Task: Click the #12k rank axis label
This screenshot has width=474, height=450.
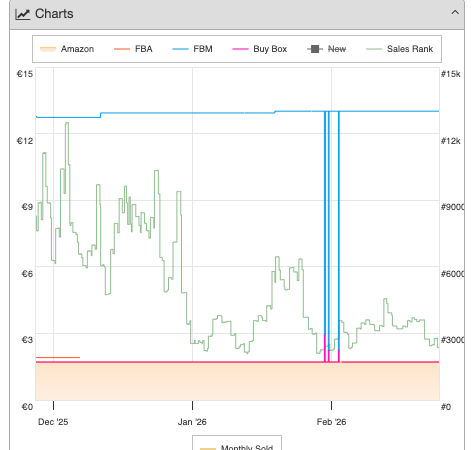Action: coord(451,141)
